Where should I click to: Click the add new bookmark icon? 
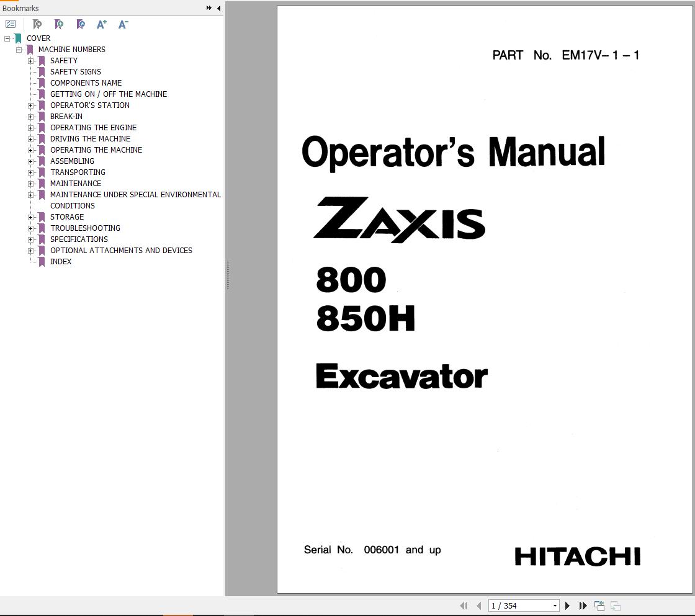tap(58, 24)
